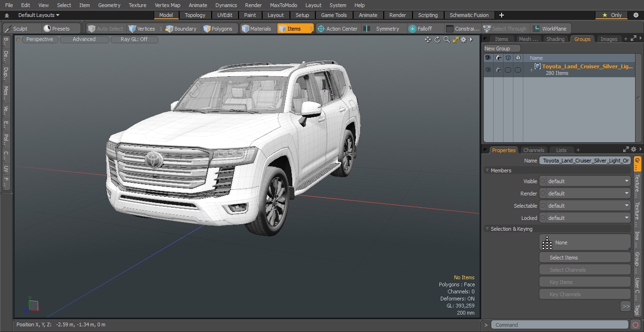The height and width of the screenshot is (332, 644).
Task: Click the Only star button
Action: click(x=611, y=15)
